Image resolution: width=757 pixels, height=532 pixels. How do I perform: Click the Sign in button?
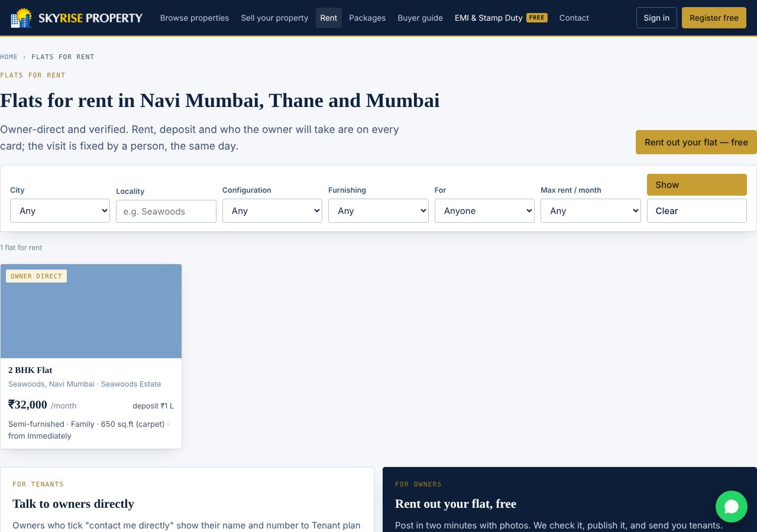656,18
